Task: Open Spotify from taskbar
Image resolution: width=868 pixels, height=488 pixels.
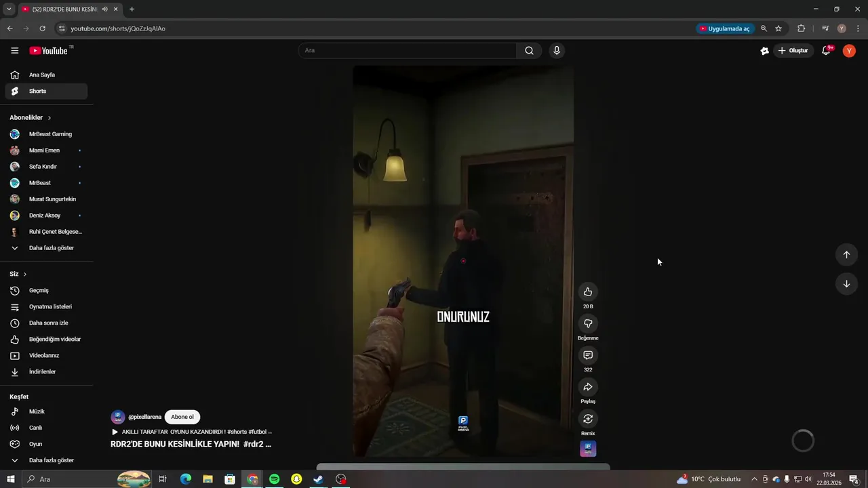Action: tap(275, 479)
